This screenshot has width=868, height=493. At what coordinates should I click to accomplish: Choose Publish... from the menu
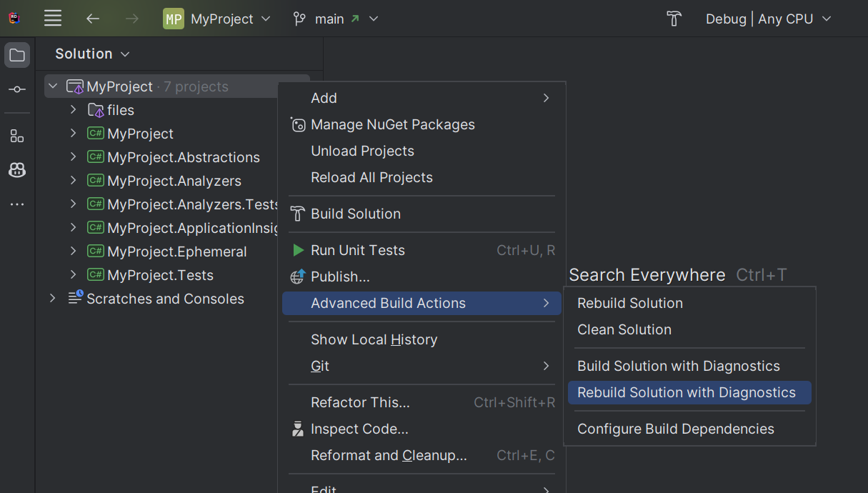click(x=421, y=277)
